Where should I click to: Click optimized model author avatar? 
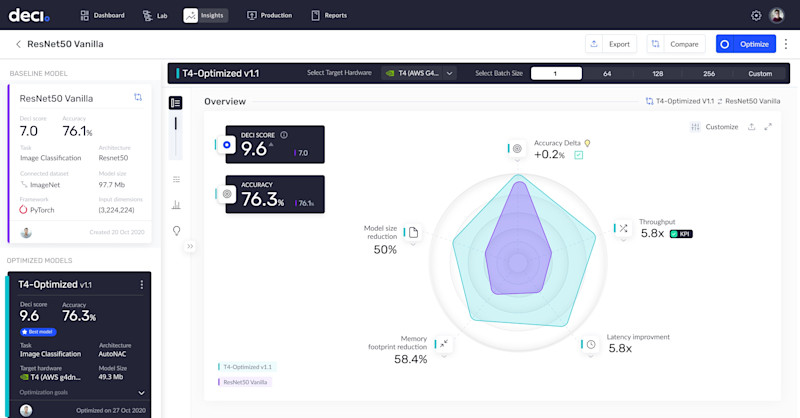point(26,410)
